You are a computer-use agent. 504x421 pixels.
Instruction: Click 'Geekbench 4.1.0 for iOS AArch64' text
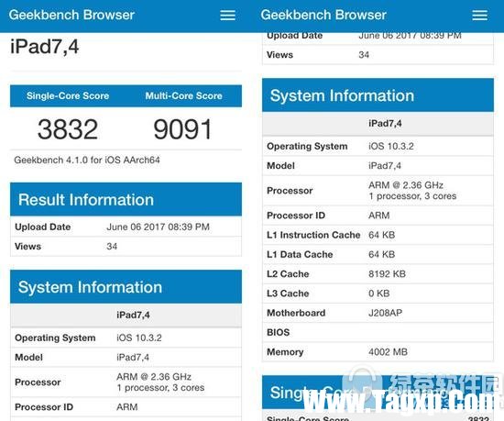(87, 161)
